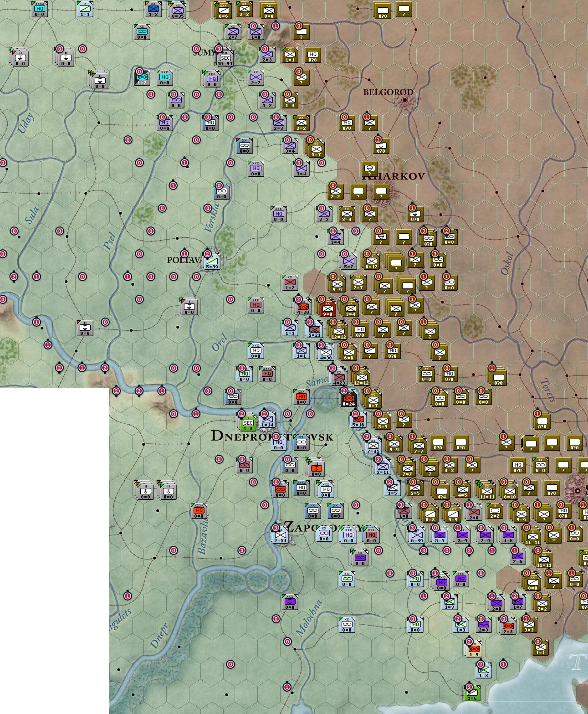The image size is (588, 714).
Task: Select the Soviet counter marked 6=7
Action: pos(373,401)
